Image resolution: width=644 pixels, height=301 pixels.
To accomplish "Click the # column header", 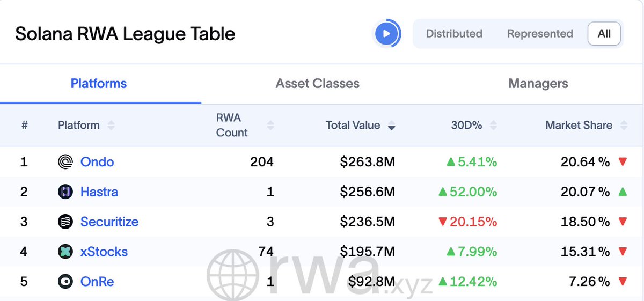I will 24,126.
